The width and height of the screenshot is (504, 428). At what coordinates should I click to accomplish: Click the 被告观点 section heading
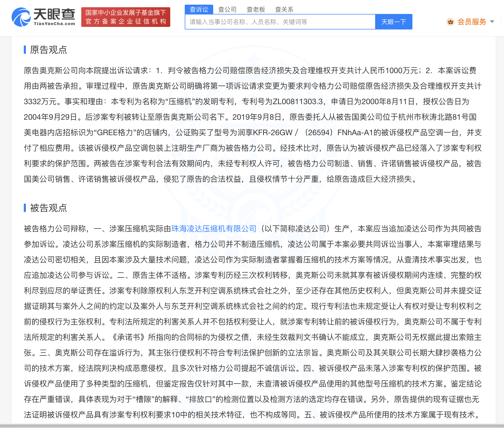pyautogui.click(x=48, y=208)
